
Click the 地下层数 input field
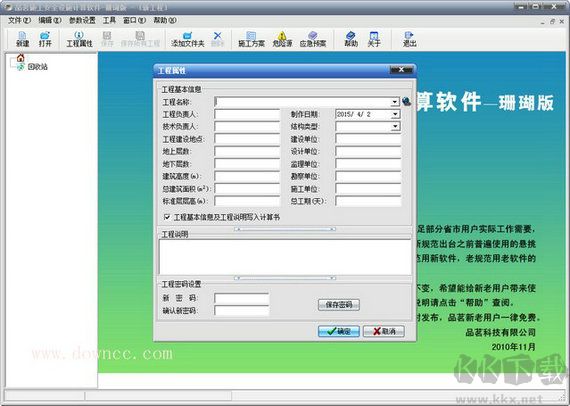(x=247, y=164)
